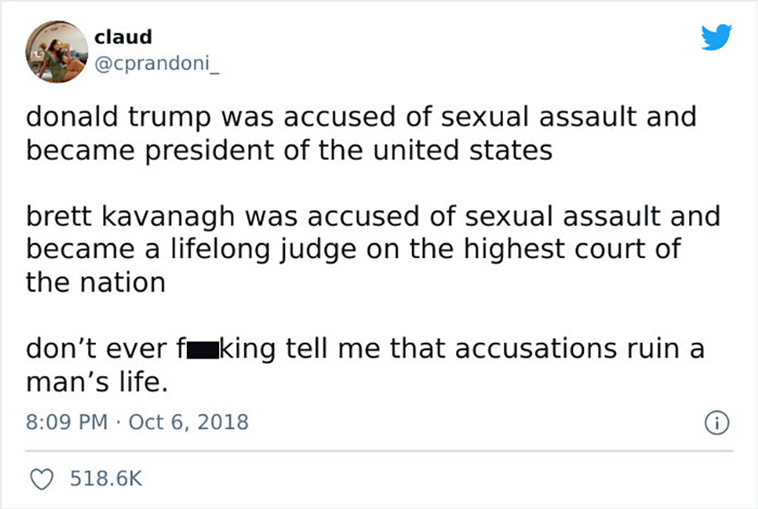Click the phrase 'accusations ruin a'
The image size is (758, 509).
click(x=580, y=349)
